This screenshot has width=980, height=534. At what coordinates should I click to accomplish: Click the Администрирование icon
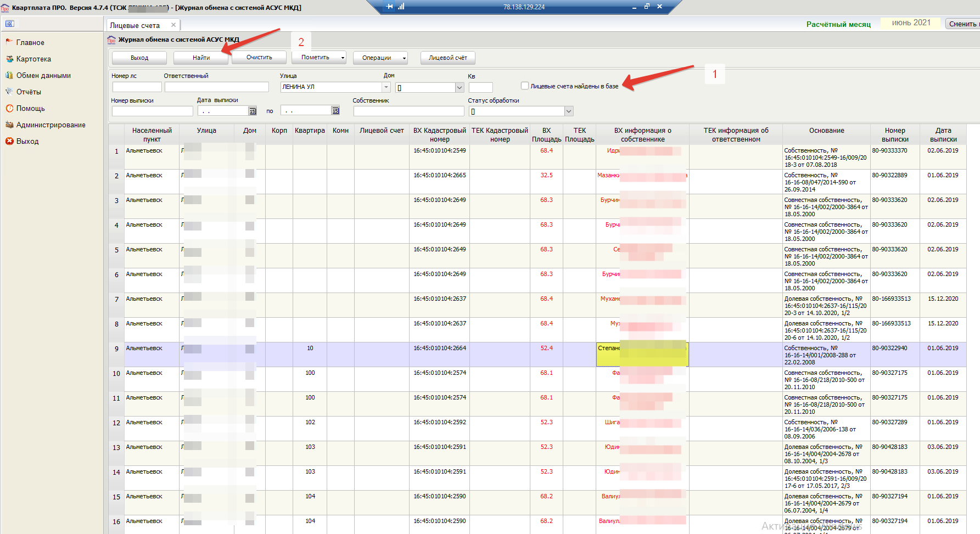[9, 125]
